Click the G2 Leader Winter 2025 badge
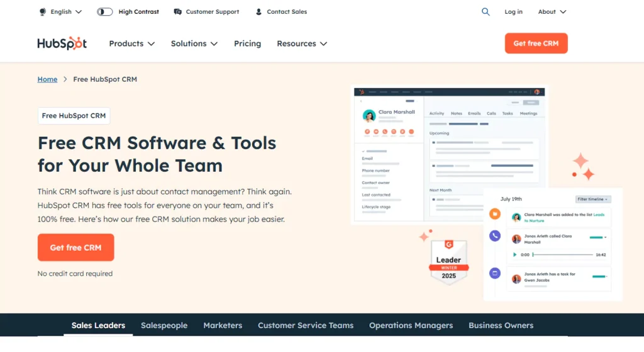The height and width of the screenshot is (352, 644). tap(448, 263)
